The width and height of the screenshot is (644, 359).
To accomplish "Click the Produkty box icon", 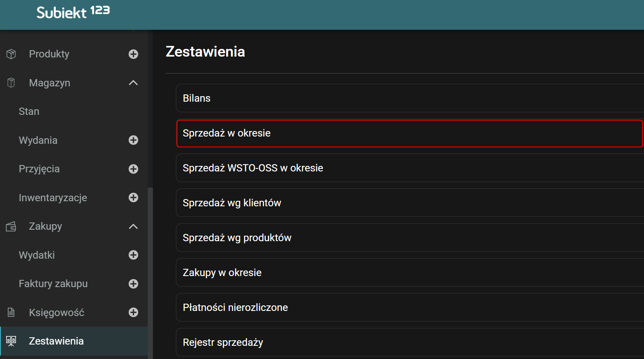I will 11,54.
